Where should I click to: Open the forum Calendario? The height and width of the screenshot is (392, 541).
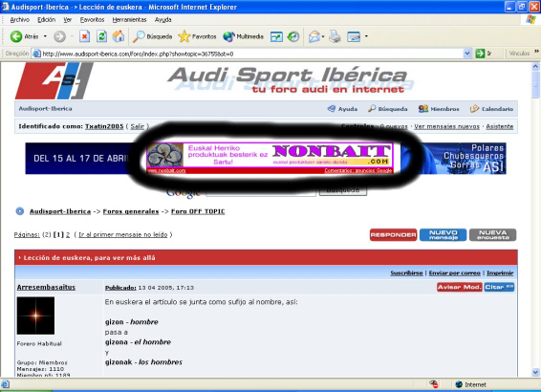[x=491, y=109]
